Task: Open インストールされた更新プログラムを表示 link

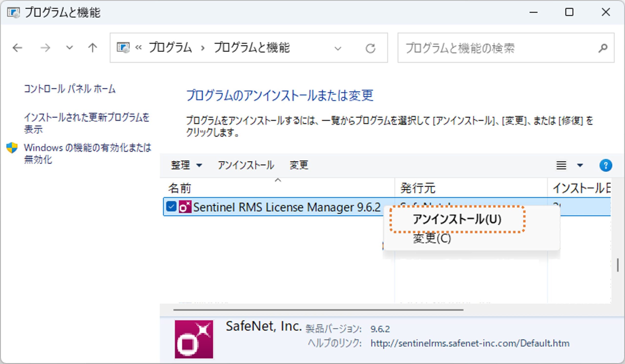Action: 87,123
